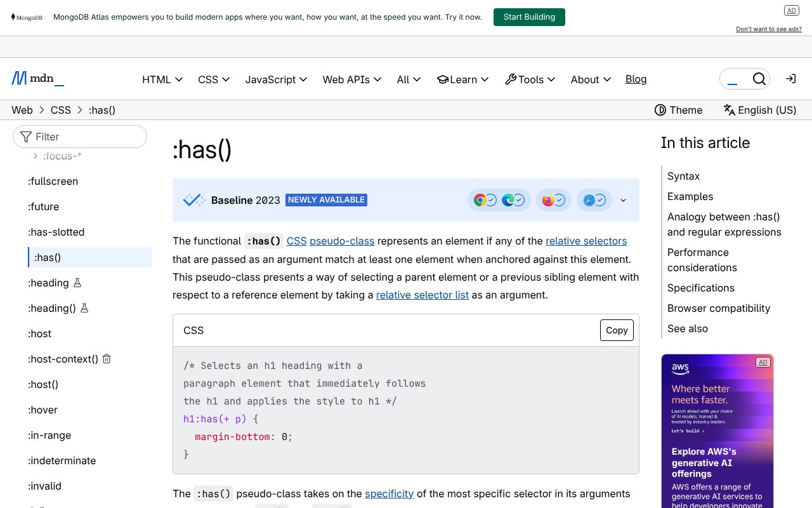This screenshot has width=812, height=508.
Task: Open the English (US) language selector
Action: pos(759,110)
